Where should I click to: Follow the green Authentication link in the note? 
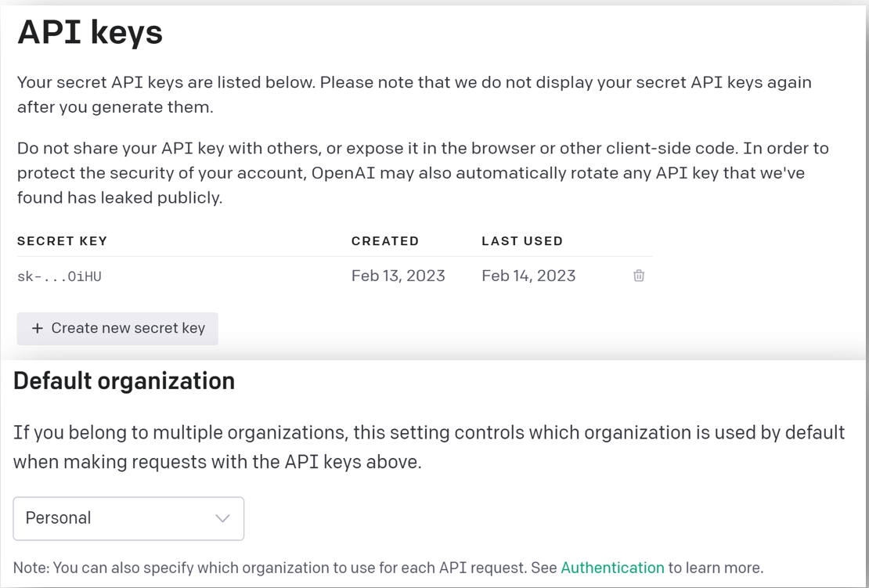click(612, 567)
